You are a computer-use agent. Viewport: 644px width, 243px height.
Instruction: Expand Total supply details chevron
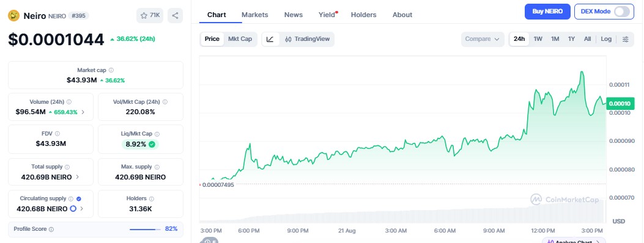78,177
